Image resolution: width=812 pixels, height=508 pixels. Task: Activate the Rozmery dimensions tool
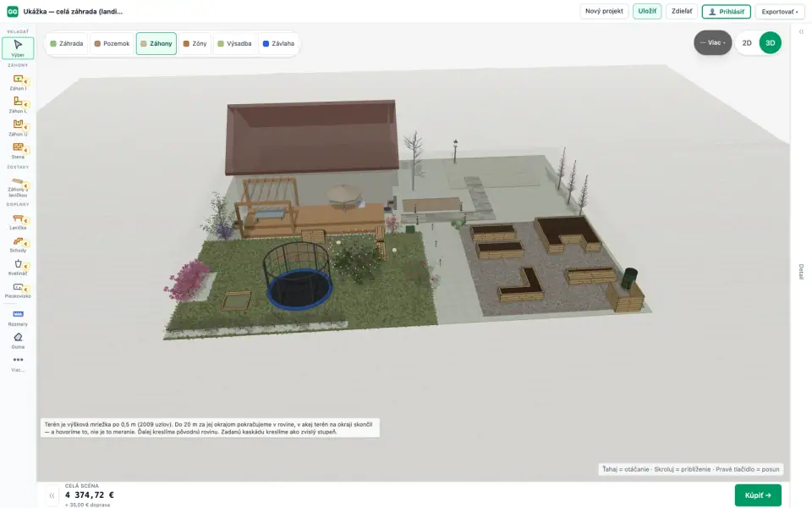click(x=18, y=317)
